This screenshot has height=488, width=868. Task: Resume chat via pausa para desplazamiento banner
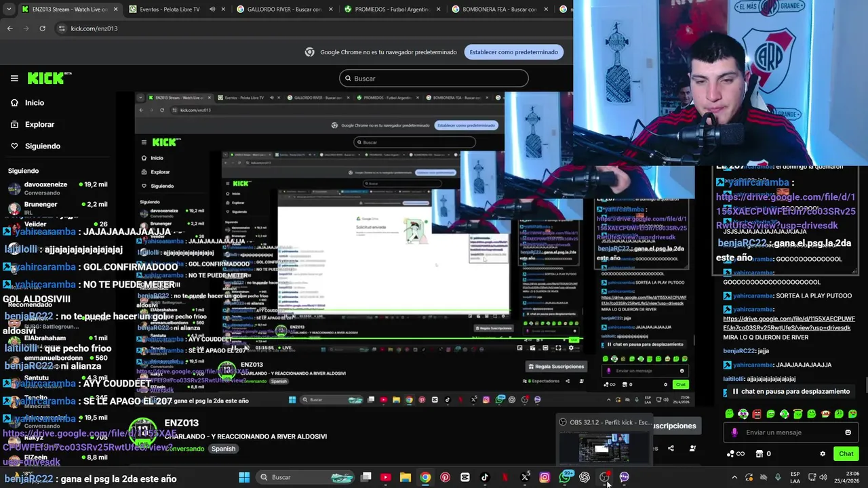(790, 391)
